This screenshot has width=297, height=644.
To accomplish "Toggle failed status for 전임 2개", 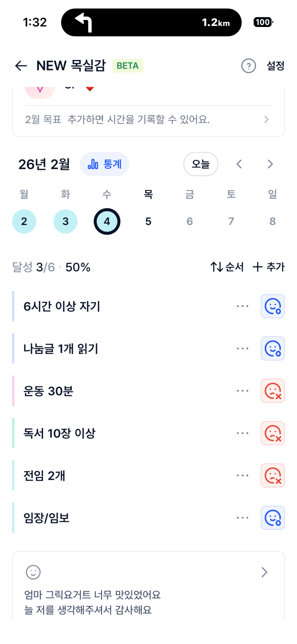I will (273, 476).
